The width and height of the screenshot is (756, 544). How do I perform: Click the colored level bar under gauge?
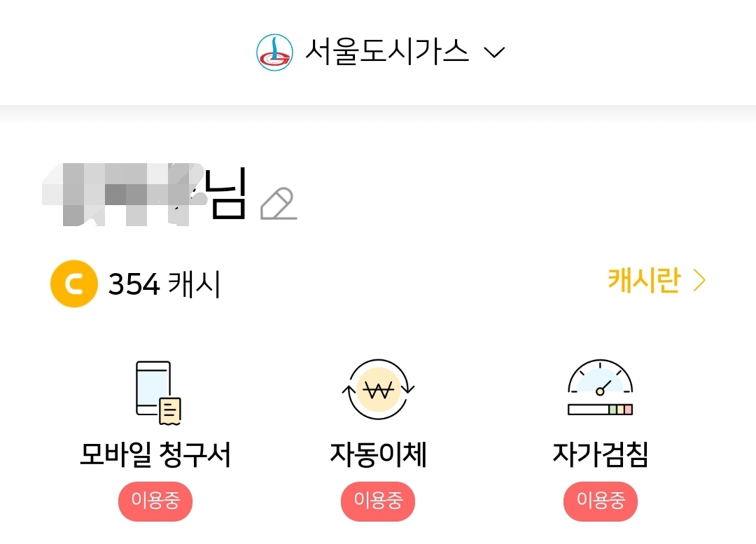(600, 410)
